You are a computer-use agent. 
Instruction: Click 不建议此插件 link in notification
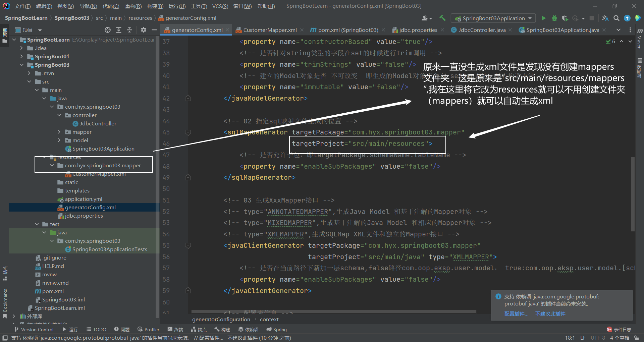pos(550,313)
